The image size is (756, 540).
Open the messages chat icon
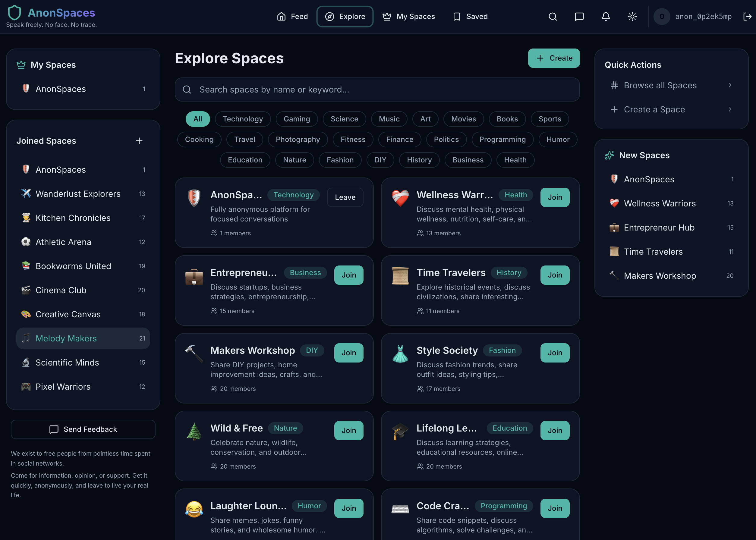coord(579,16)
